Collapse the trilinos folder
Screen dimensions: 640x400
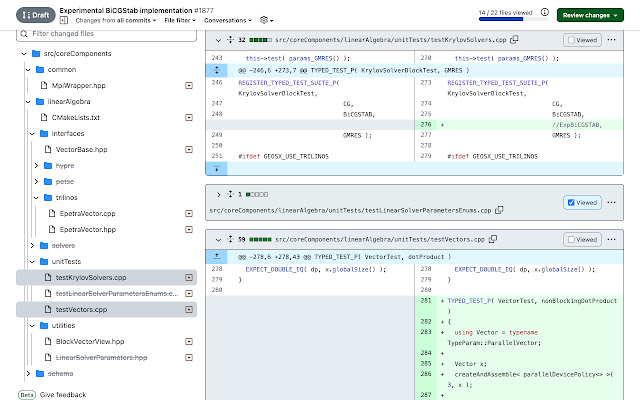click(36, 198)
